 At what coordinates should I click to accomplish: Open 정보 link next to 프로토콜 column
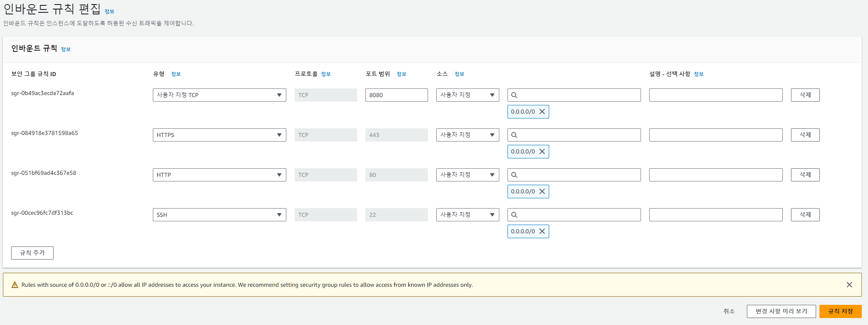[326, 74]
